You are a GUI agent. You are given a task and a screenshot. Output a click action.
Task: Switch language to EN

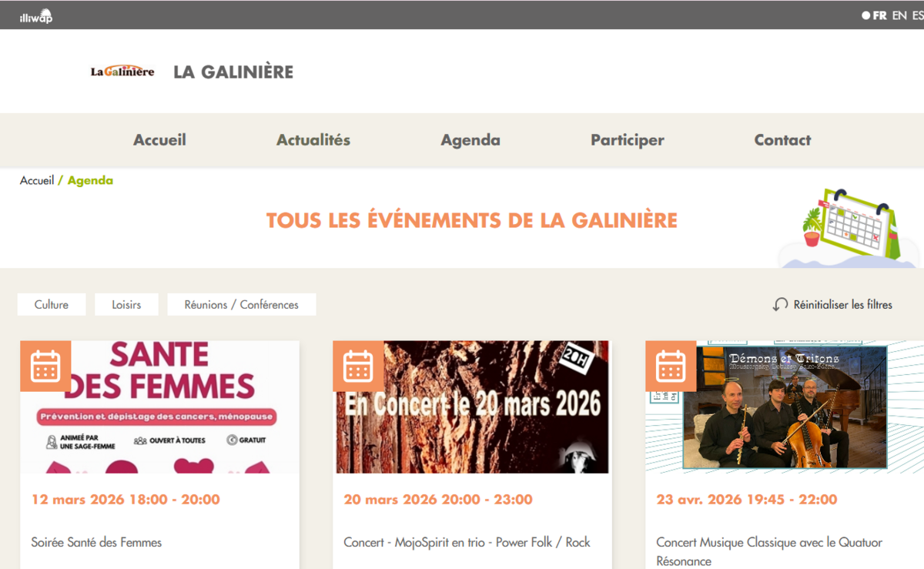click(899, 15)
